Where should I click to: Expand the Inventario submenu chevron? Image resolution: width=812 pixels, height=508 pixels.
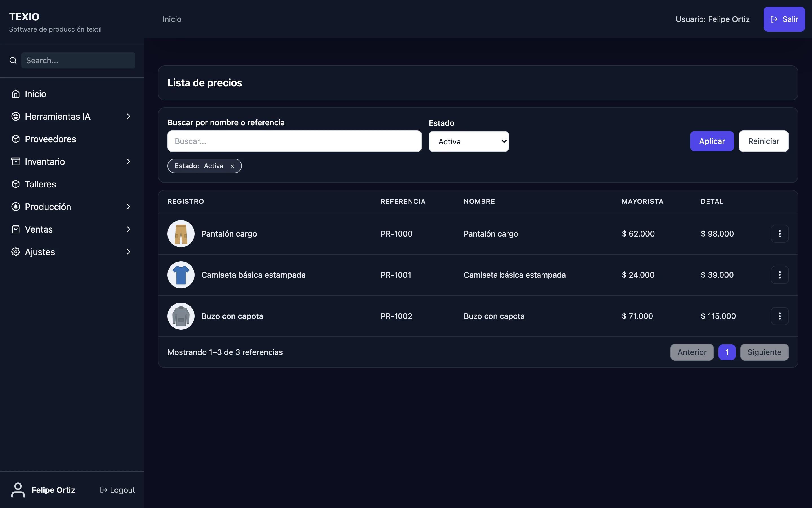click(129, 161)
